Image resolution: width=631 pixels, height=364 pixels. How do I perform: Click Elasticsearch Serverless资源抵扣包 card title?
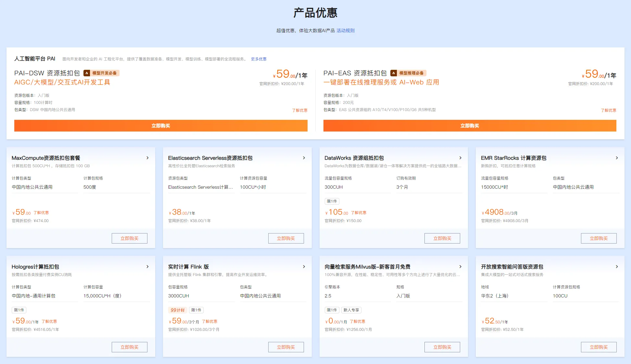click(210, 158)
